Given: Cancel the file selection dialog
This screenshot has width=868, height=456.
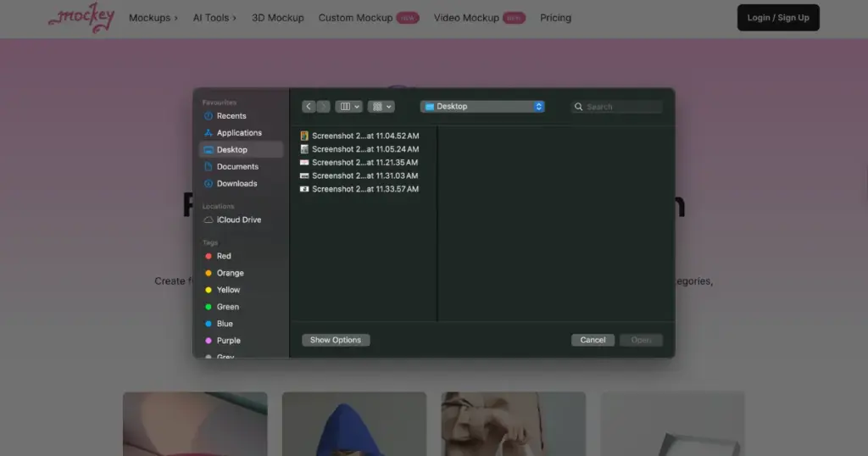Looking at the screenshot, I should [x=593, y=341].
